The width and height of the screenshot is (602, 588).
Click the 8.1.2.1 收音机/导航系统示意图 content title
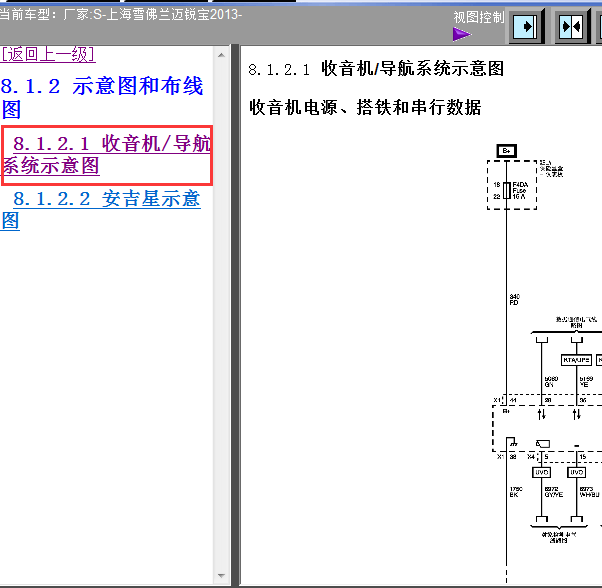click(x=376, y=69)
